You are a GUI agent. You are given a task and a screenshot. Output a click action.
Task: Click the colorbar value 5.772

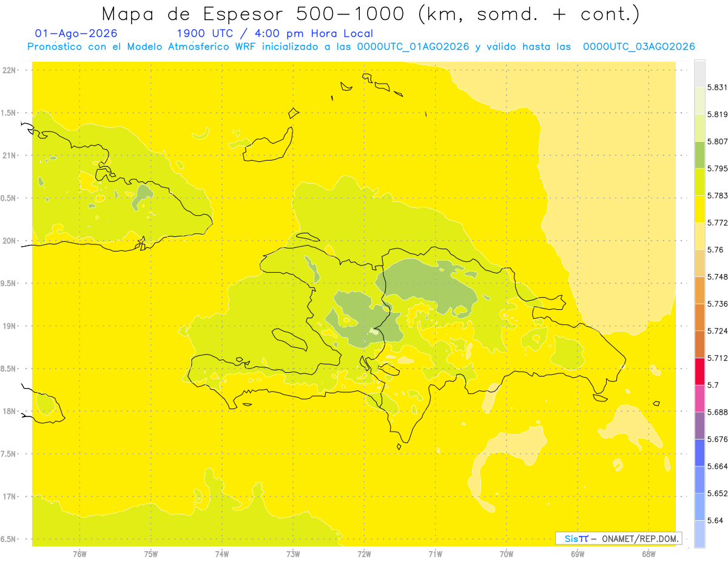pos(718,222)
